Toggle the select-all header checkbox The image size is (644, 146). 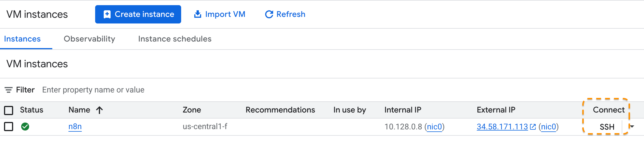pos(9,110)
